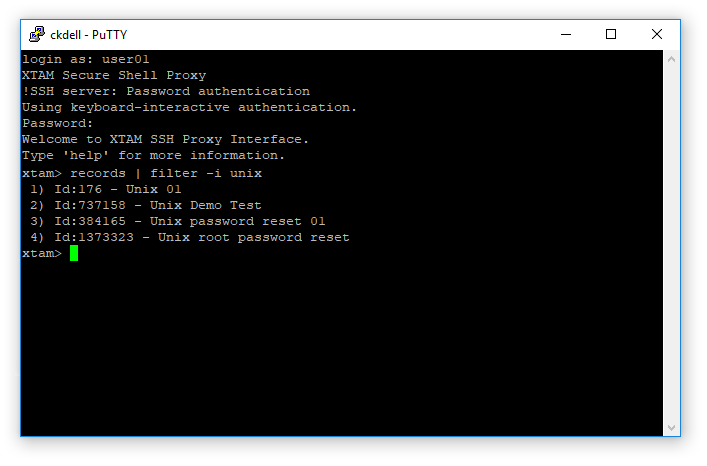Click the "ckdell - PuTTY" title text
Viewport: 707px width, 466px height.
(88, 34)
